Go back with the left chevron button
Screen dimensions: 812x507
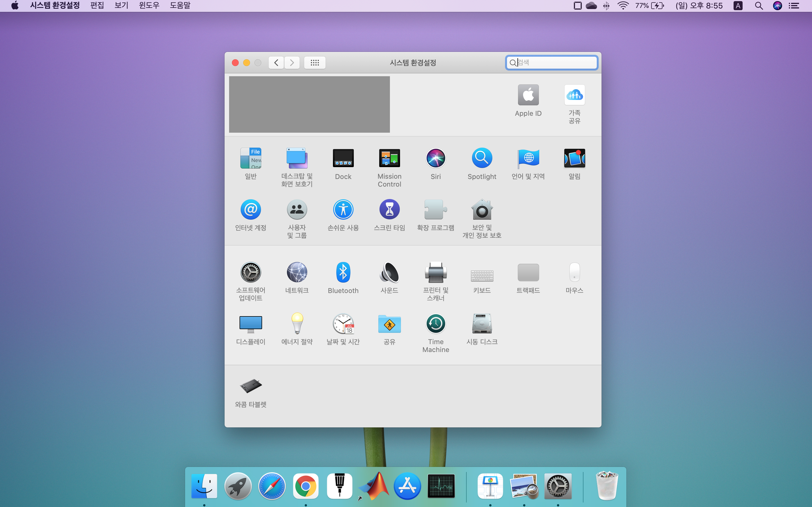pos(276,62)
